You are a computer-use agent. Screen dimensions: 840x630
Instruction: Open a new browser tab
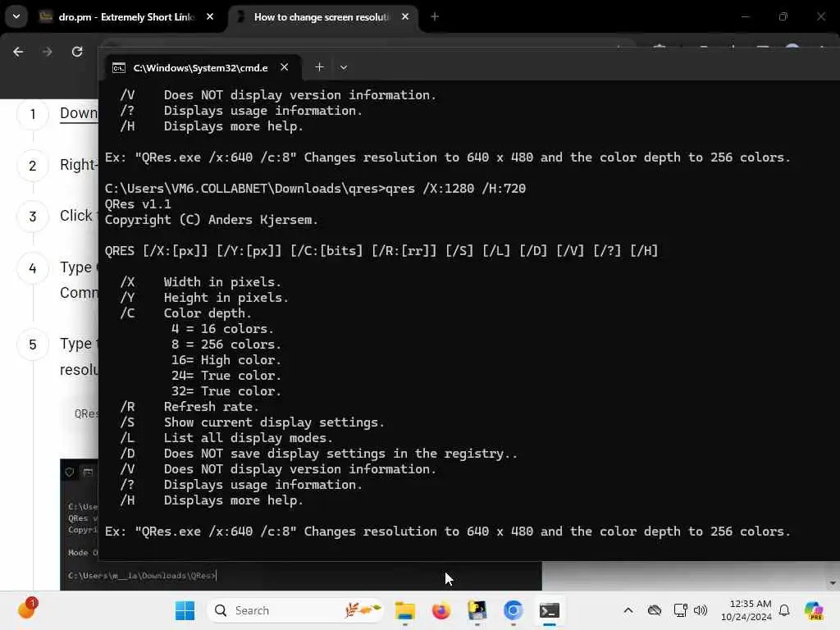coord(435,16)
